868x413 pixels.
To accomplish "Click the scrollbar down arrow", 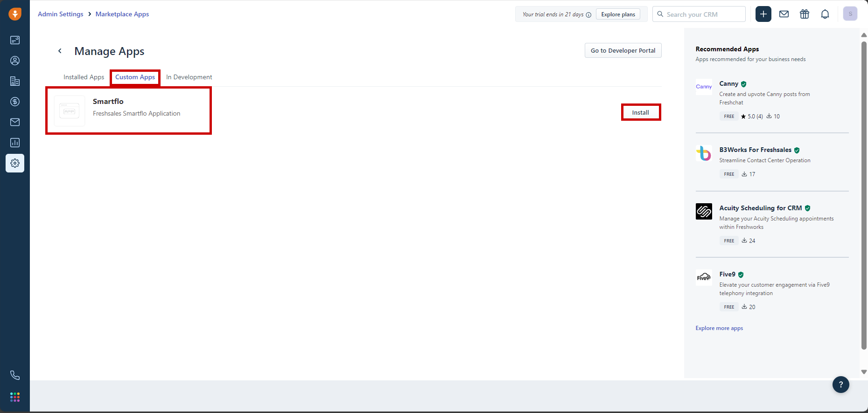I will point(864,372).
